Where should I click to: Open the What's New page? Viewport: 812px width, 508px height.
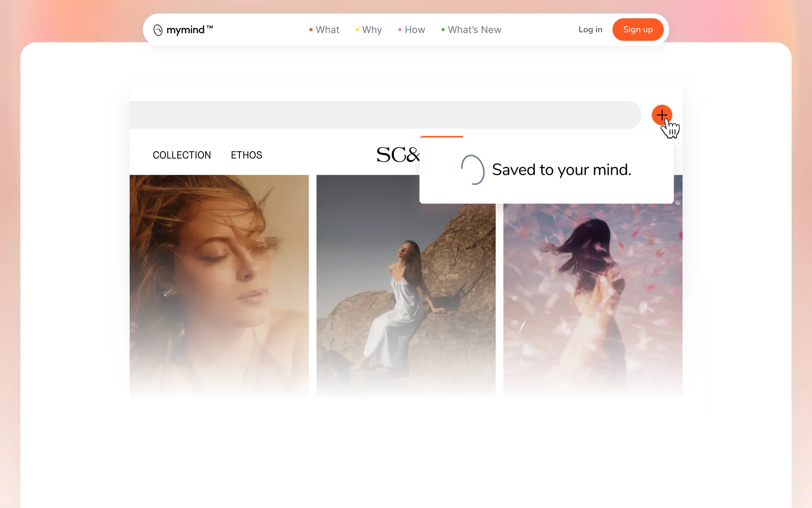point(474,30)
